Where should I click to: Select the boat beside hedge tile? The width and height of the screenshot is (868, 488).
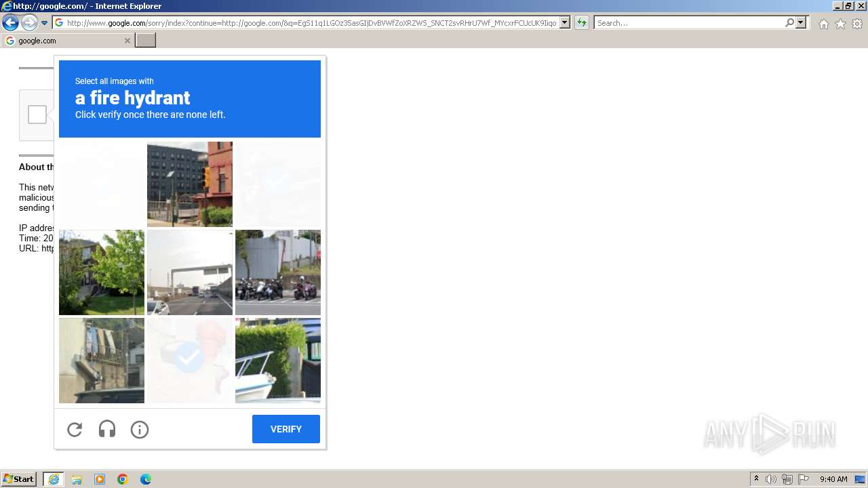[x=278, y=361]
